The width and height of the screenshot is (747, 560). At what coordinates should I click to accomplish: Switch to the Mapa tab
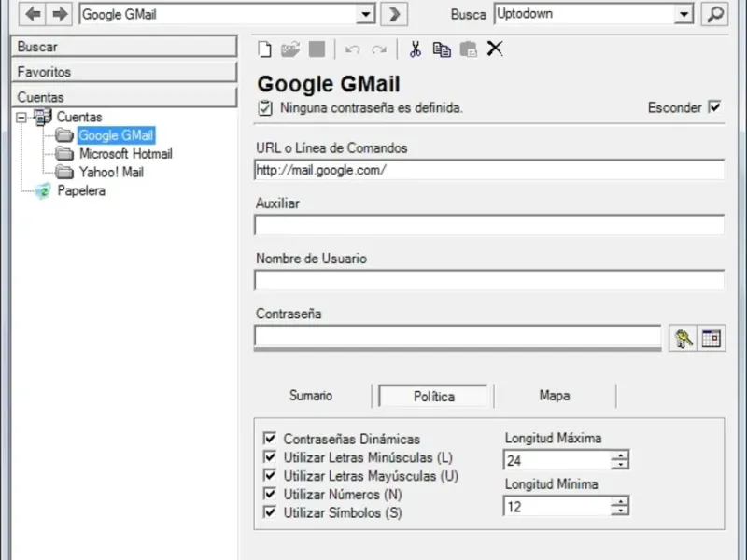555,395
